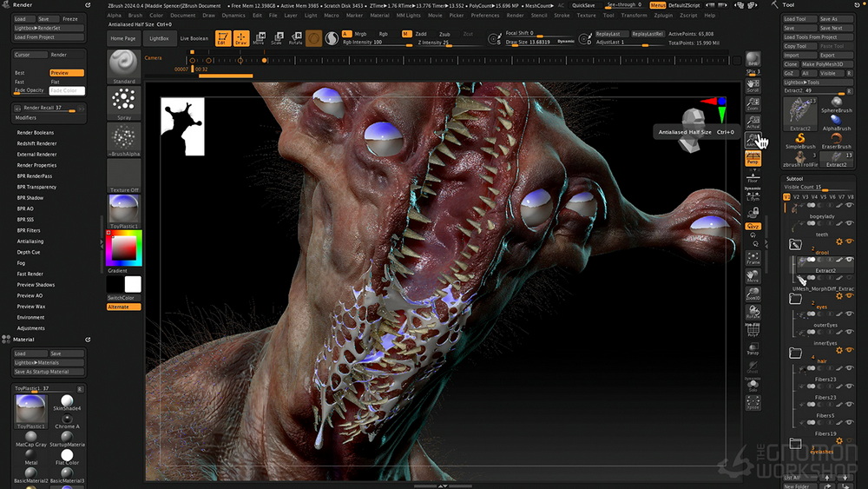Open the Texture Off selector

click(123, 175)
